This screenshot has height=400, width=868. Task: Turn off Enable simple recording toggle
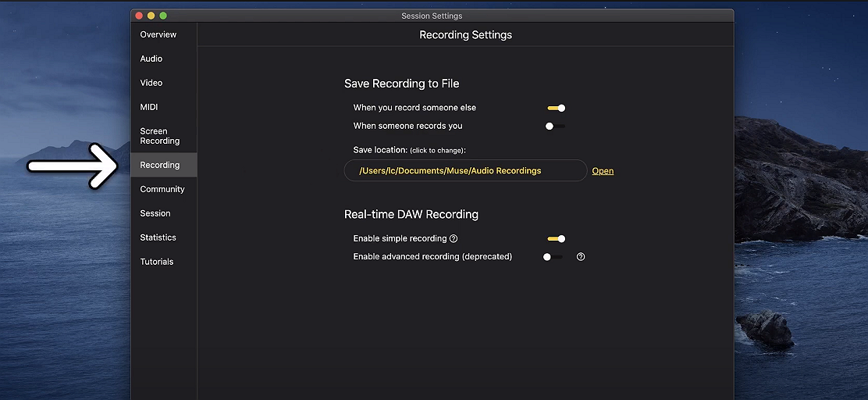point(557,239)
